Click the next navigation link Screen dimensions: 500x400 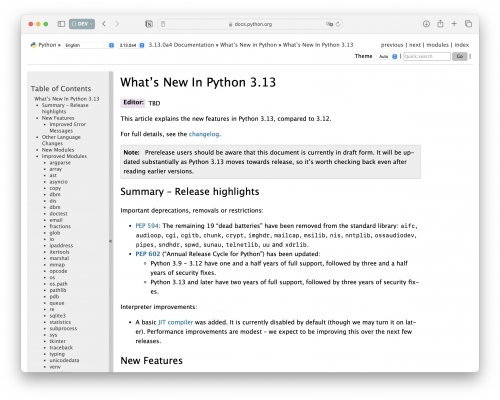pyautogui.click(x=415, y=45)
